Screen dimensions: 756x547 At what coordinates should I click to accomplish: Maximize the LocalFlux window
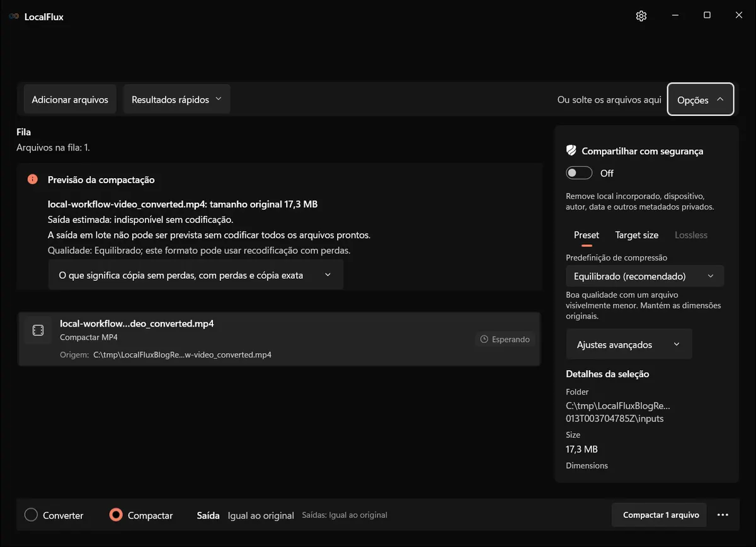point(707,16)
